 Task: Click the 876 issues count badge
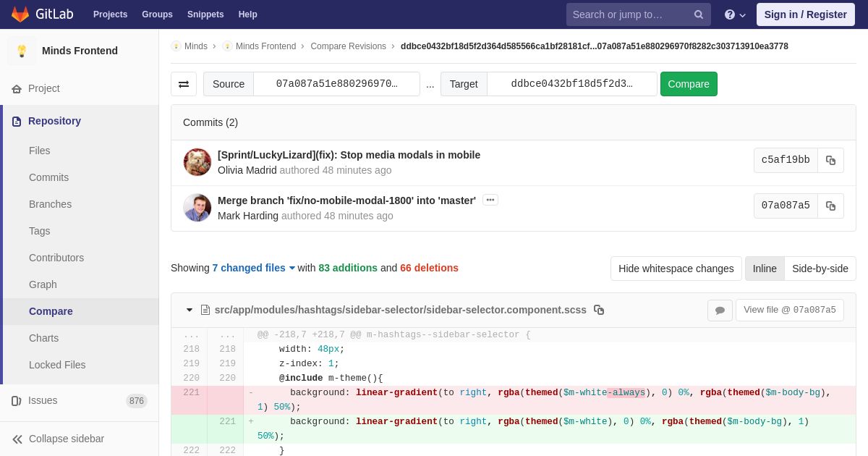click(x=137, y=401)
